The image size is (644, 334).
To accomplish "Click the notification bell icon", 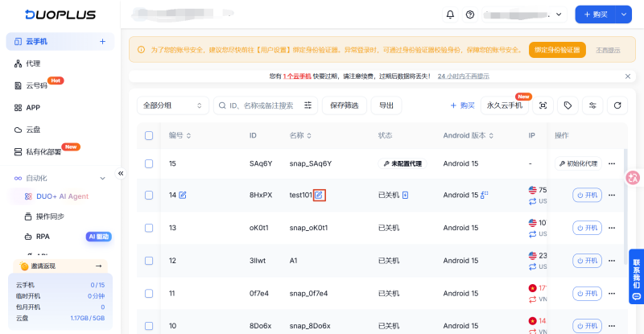I will 450,14.
